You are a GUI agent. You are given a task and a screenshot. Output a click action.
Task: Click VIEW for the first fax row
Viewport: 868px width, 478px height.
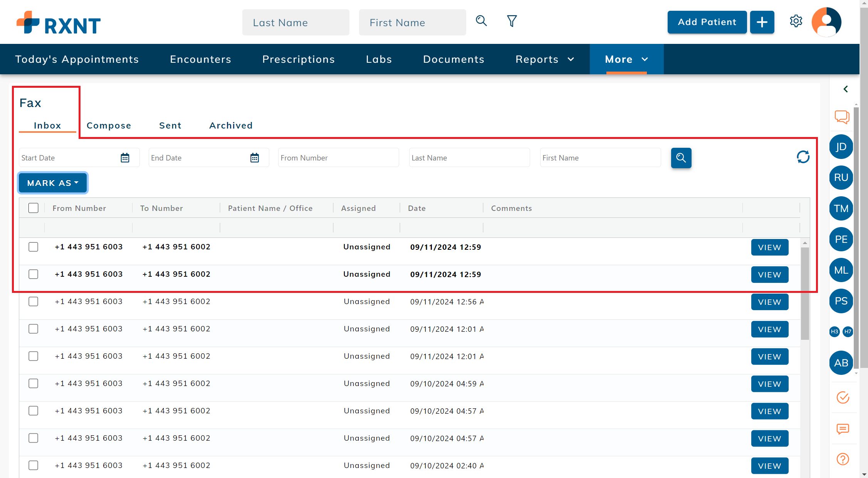[769, 247]
